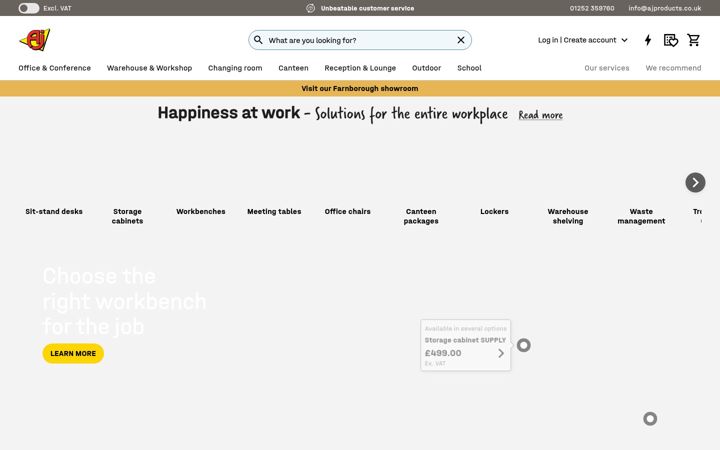This screenshot has height=450, width=720.
Task: Open Our services menu
Action: point(607,68)
